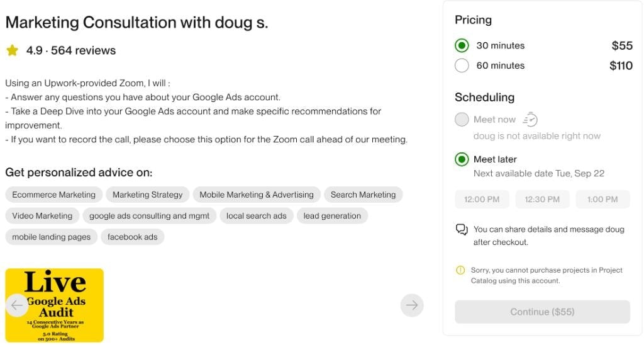The image size is (644, 347).
Task: Click the Marketing Consultation with doug s. title
Action: pos(136,23)
